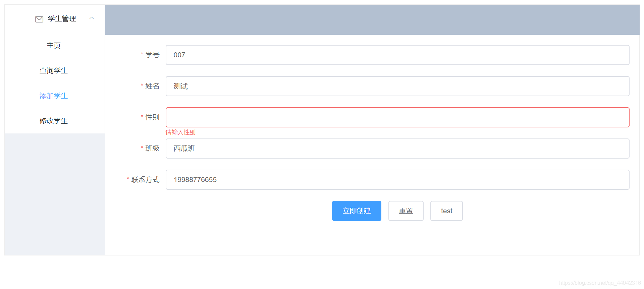
Task: Open the 查询学生 page
Action: [54, 71]
